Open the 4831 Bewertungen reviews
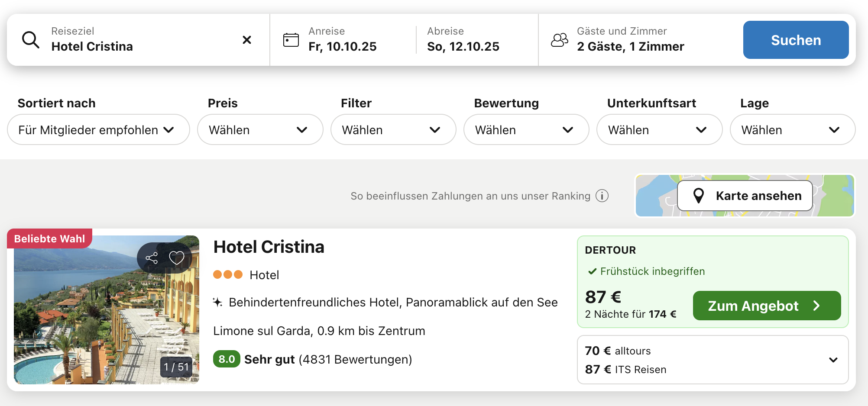Viewport: 868px width, 406px height. [355, 359]
